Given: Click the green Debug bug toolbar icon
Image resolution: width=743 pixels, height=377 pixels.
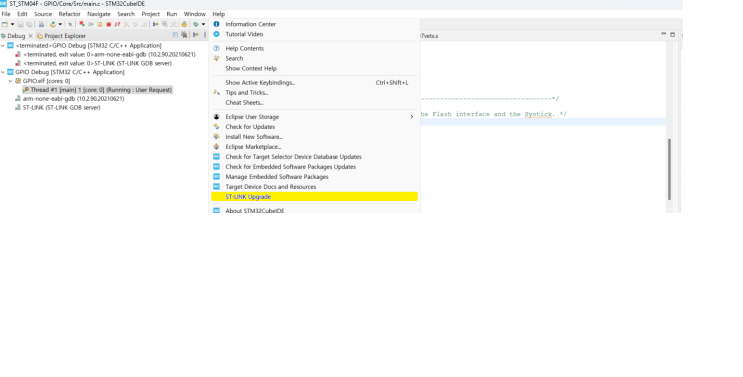Looking at the screenshot, I should pos(195,24).
